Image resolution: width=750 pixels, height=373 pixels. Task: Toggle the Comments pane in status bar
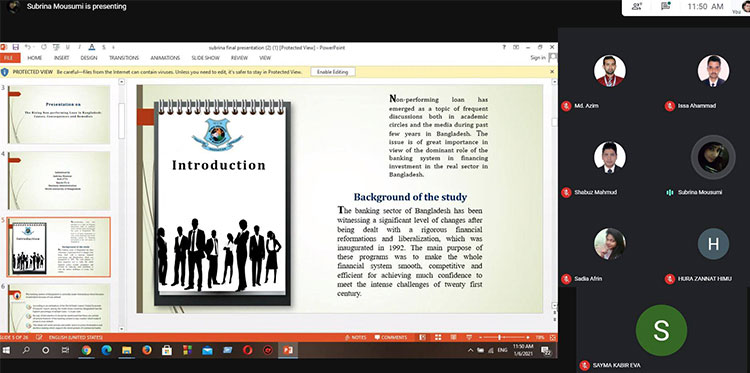tap(391, 337)
